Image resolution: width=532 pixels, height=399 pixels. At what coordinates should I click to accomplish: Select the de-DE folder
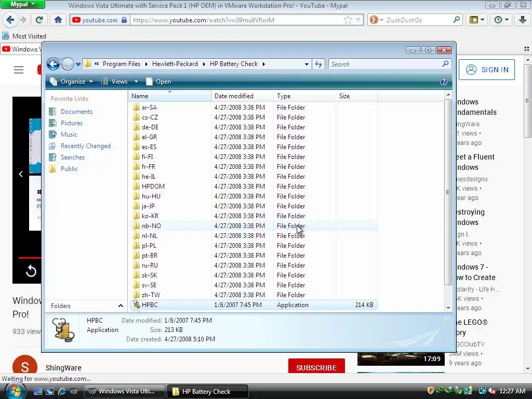[254, 127]
